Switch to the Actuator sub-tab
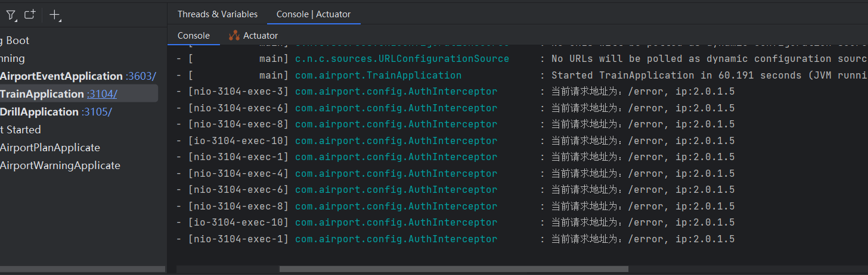Viewport: 868px width, 275px height. point(254,36)
